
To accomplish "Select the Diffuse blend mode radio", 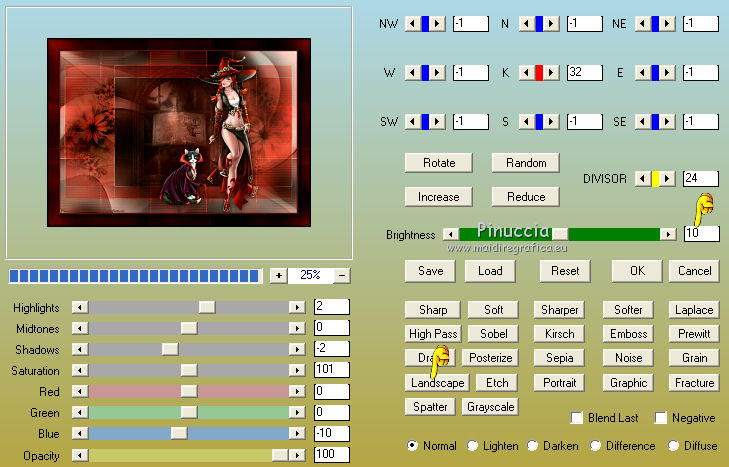I will (x=673, y=446).
